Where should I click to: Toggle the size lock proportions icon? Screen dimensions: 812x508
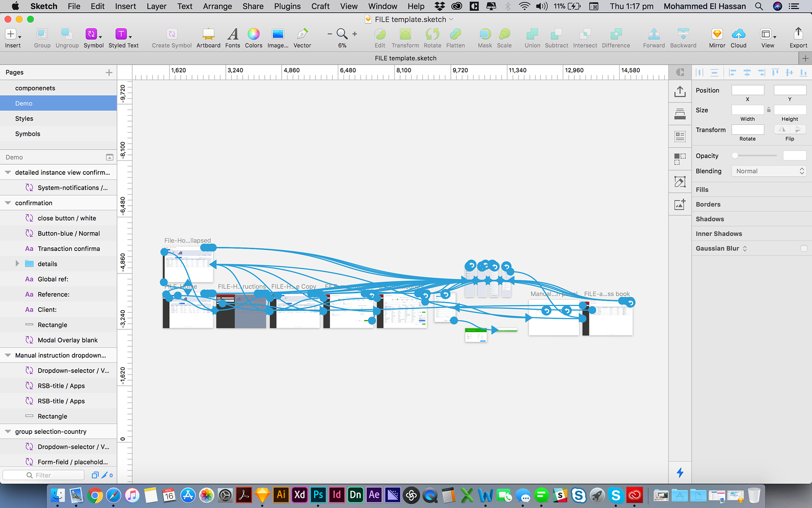(769, 110)
